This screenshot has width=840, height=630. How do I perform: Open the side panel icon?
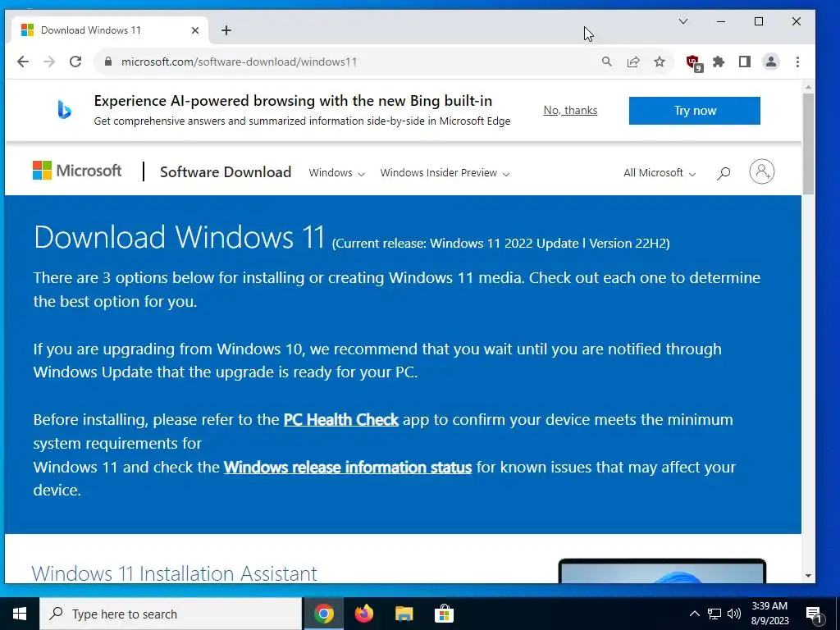pyautogui.click(x=745, y=62)
